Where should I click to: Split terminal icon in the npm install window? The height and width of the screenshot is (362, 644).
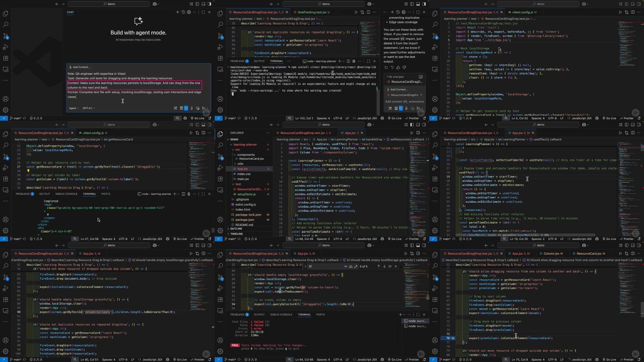[348, 61]
